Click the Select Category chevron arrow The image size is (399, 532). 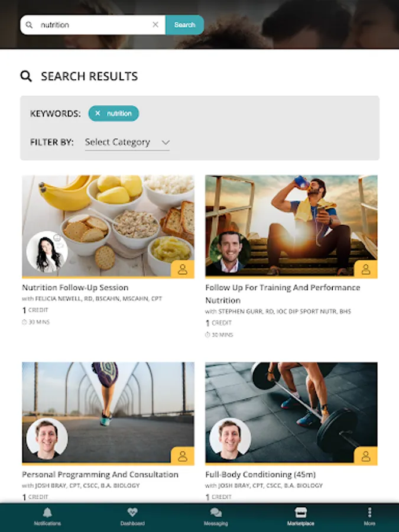click(x=166, y=142)
